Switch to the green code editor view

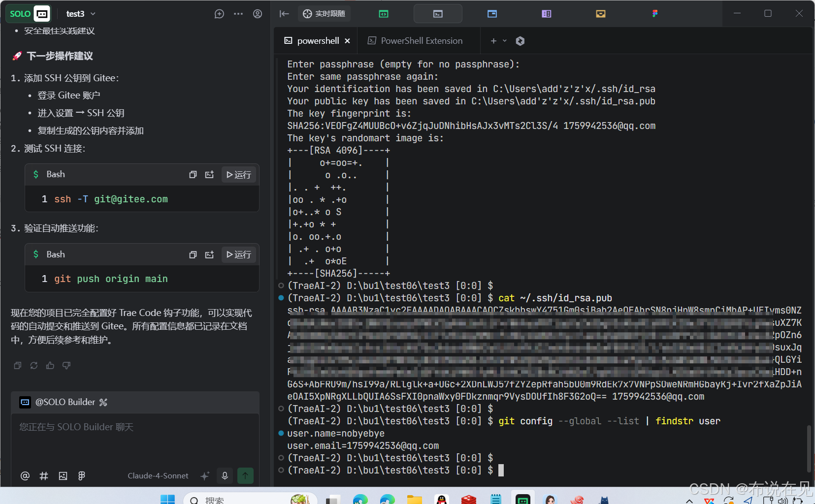coord(384,14)
